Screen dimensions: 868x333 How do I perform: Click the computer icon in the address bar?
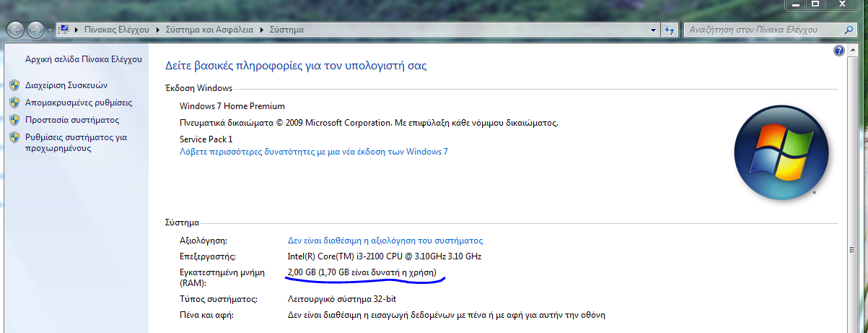(63, 30)
